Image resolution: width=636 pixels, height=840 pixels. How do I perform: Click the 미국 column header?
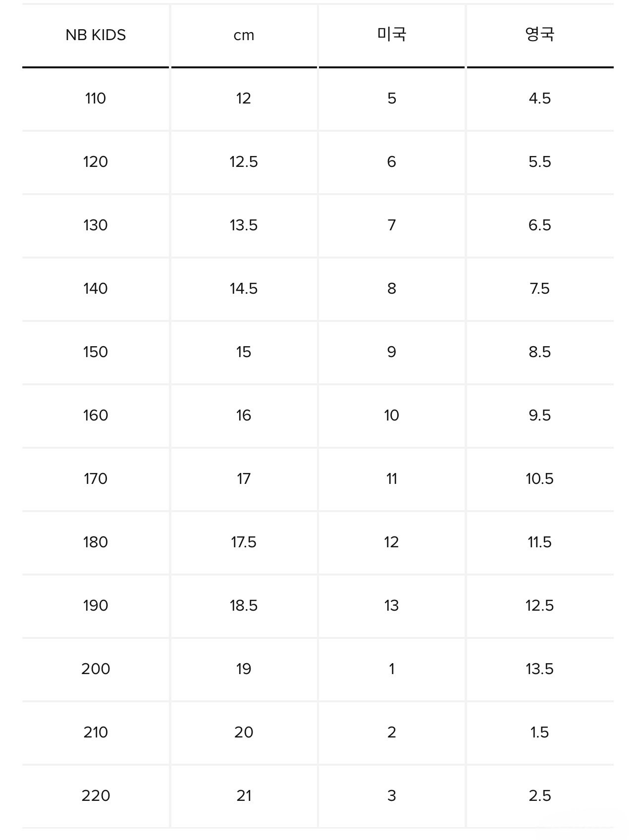[x=392, y=35]
